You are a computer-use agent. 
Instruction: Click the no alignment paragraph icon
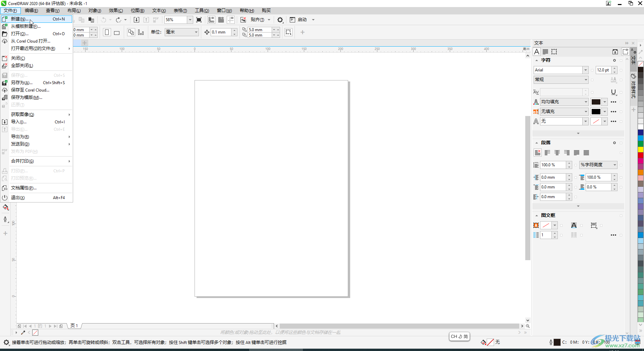(x=538, y=153)
